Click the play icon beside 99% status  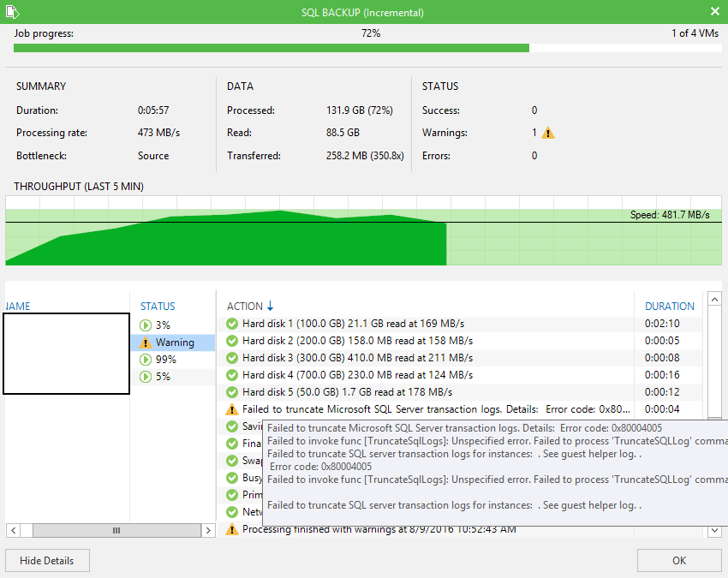(146, 360)
